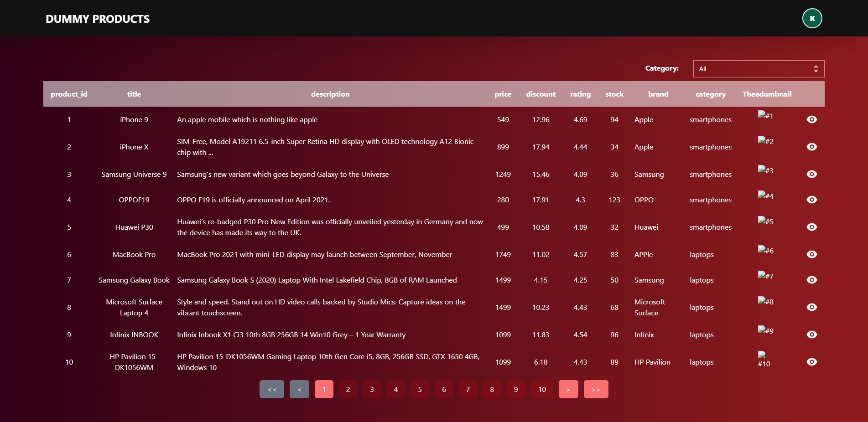Click thumbnail image #8 of Surface Laptop 4
Image resolution: width=868 pixels, height=422 pixels.
coord(765,301)
